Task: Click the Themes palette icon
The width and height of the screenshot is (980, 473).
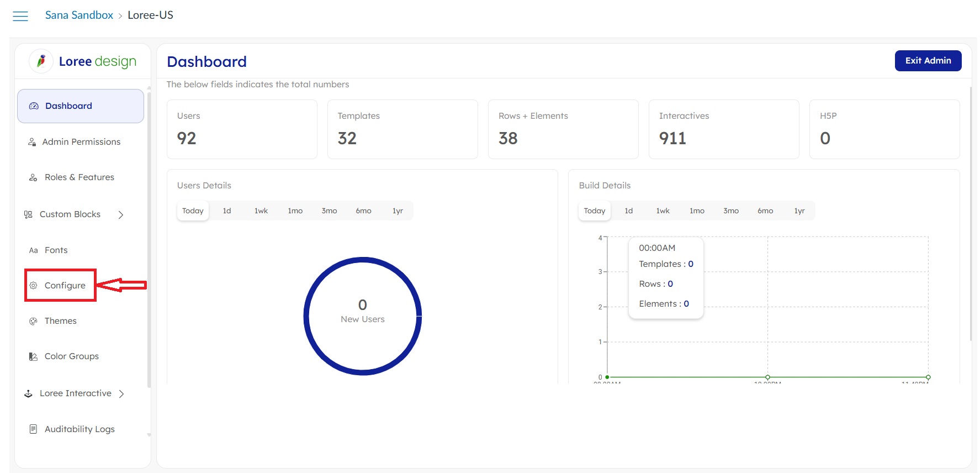Action: (x=33, y=321)
